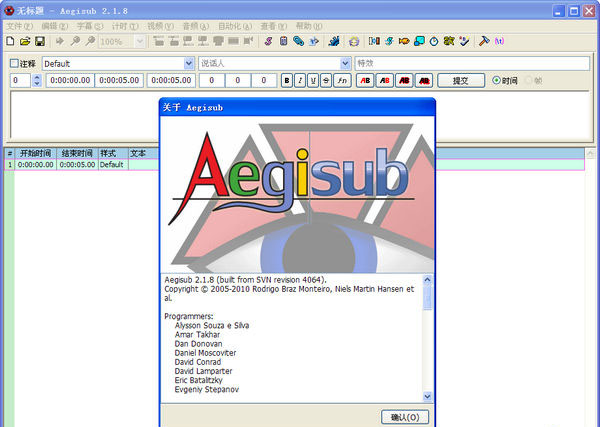Select the 时间 radio button
This screenshot has height=427, width=600.
point(497,80)
